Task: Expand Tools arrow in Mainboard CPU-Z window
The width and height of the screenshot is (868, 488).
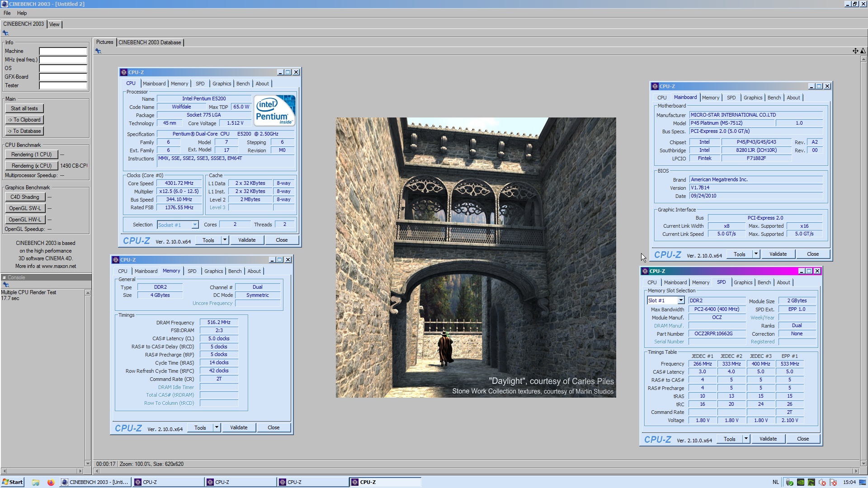Action: point(756,254)
